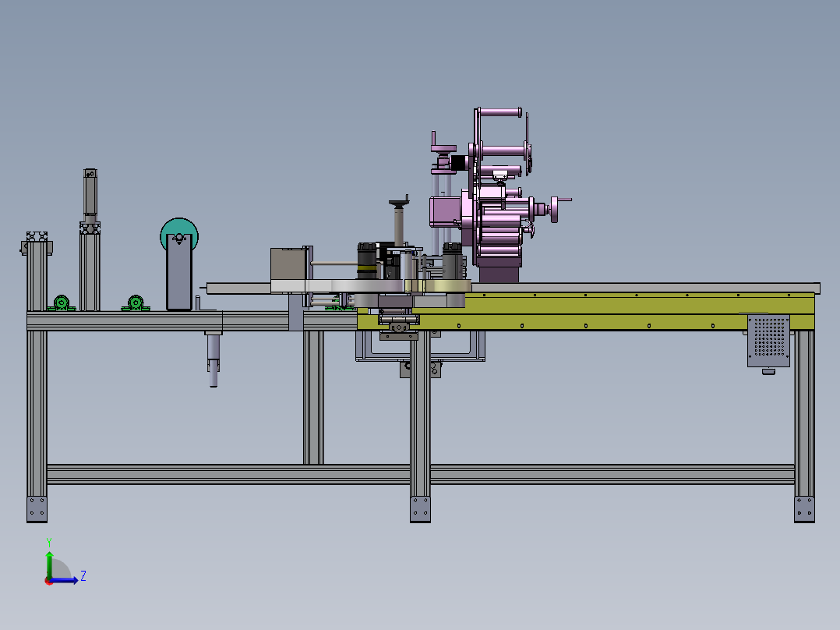Select the perforated electrical box on the frame
Image resolution: width=840 pixels, height=630 pixels.
pyautogui.click(x=768, y=341)
